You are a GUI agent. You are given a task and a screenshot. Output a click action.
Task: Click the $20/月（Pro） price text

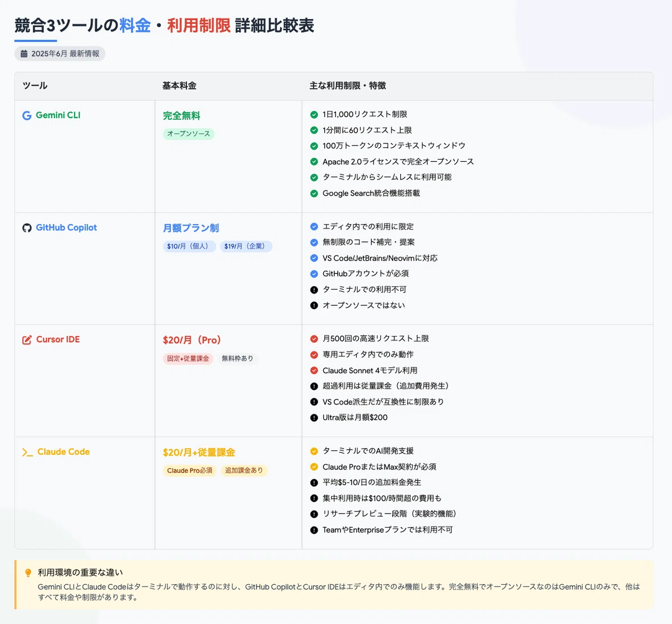coord(192,340)
